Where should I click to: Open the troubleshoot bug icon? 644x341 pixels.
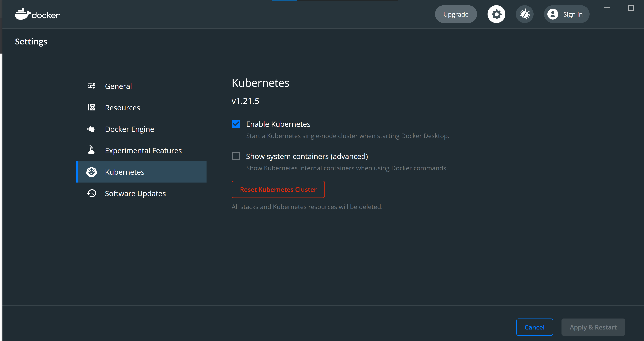tap(525, 14)
